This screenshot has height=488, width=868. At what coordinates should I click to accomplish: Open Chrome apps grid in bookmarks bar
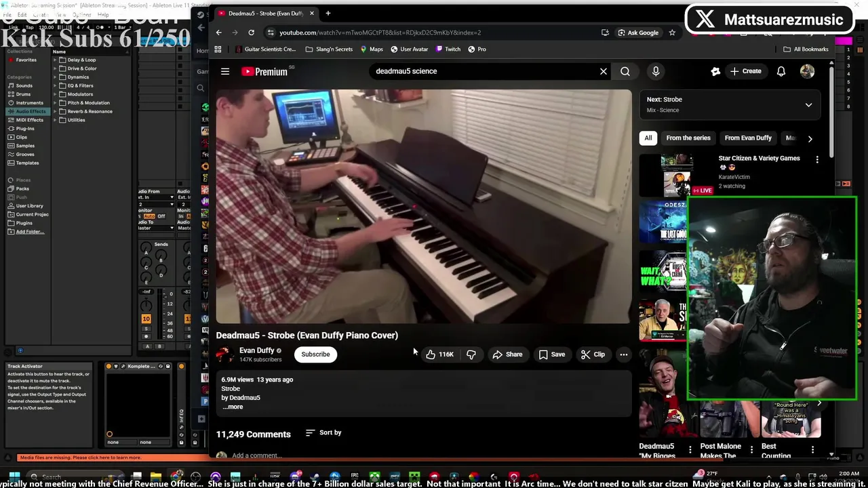point(218,49)
